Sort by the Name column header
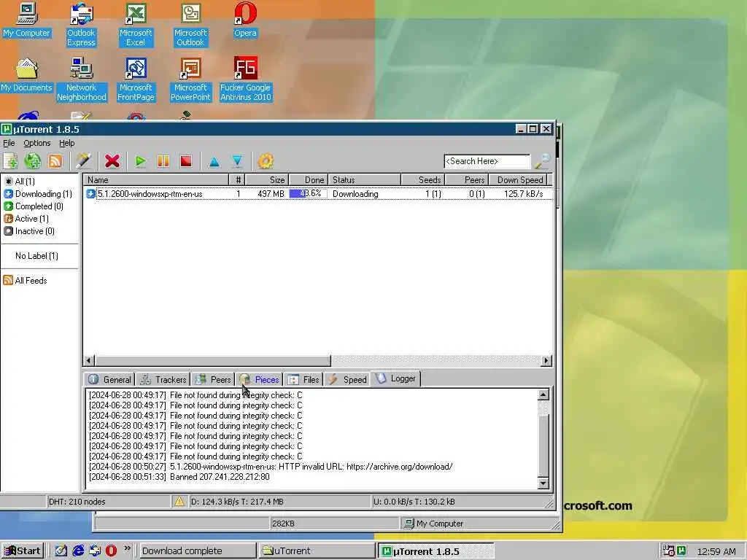 pyautogui.click(x=156, y=180)
